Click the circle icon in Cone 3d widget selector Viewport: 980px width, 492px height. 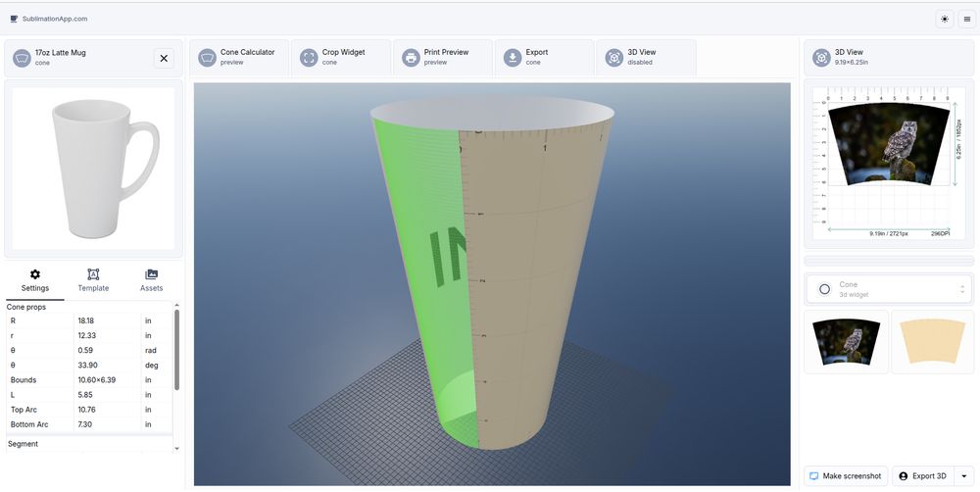(824, 289)
